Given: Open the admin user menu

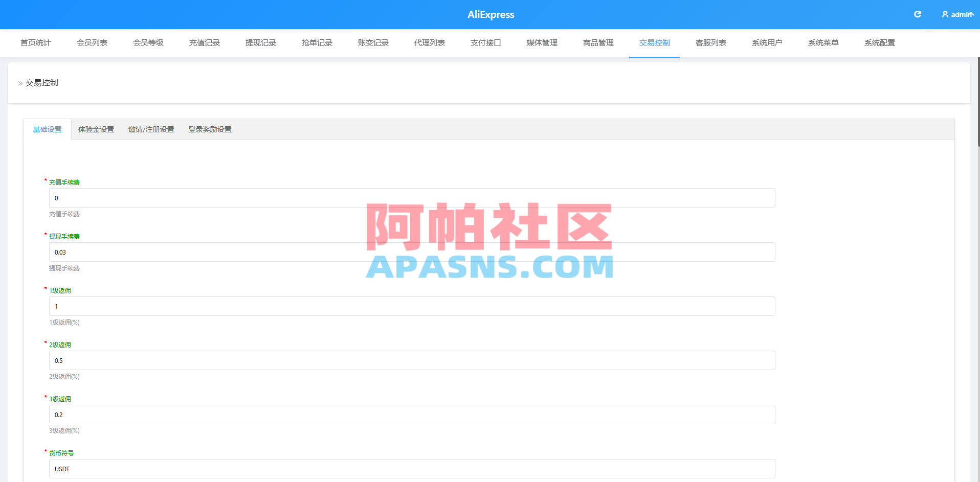Looking at the screenshot, I should pos(957,14).
